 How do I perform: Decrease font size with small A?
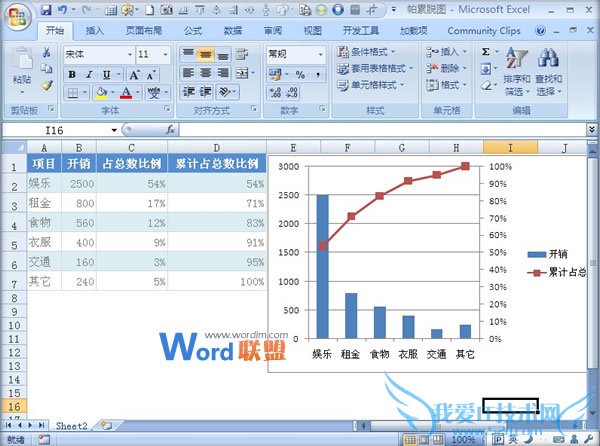tap(151, 75)
